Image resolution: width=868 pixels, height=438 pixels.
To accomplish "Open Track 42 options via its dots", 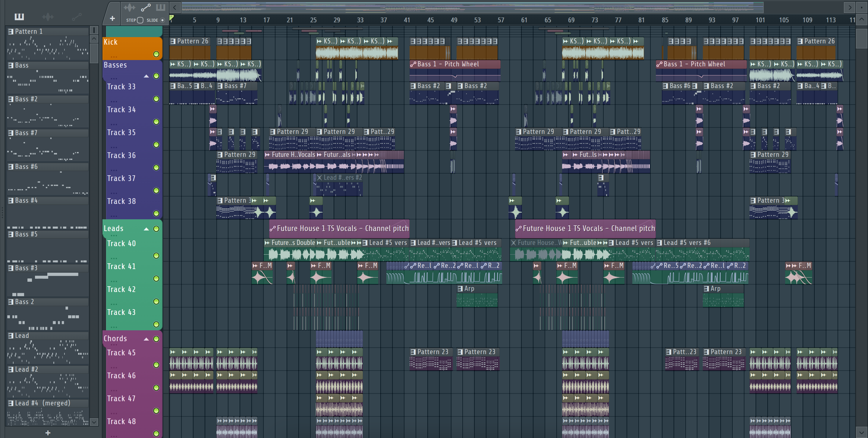I will (x=114, y=304).
